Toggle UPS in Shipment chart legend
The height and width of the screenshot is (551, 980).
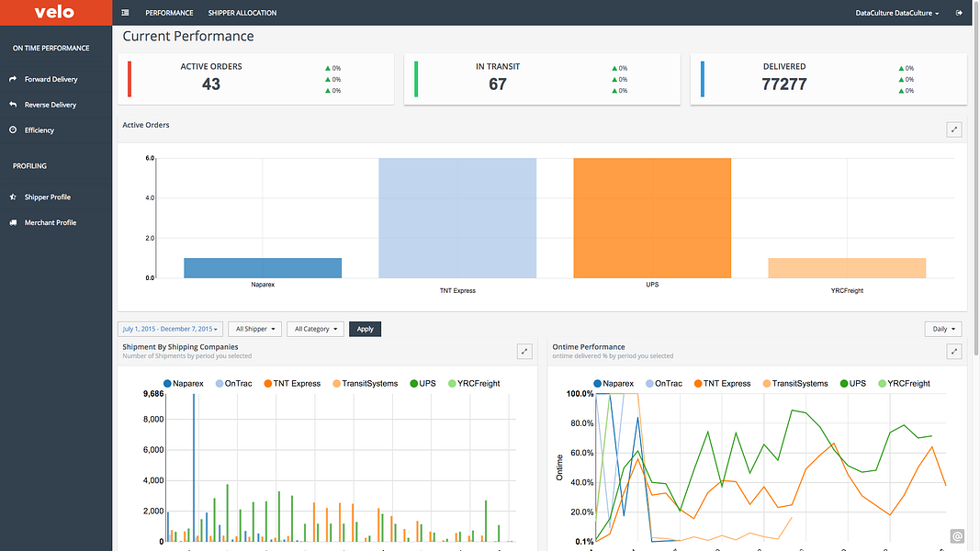423,384
